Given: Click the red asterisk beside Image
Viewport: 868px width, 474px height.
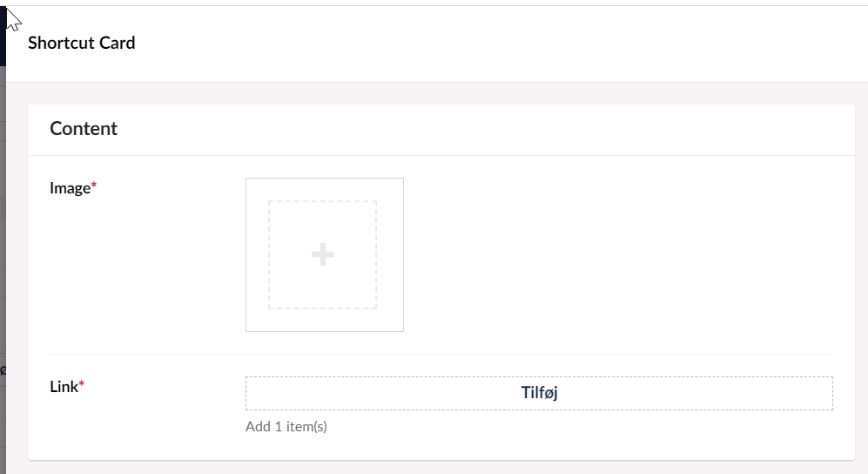Looking at the screenshot, I should click(94, 187).
